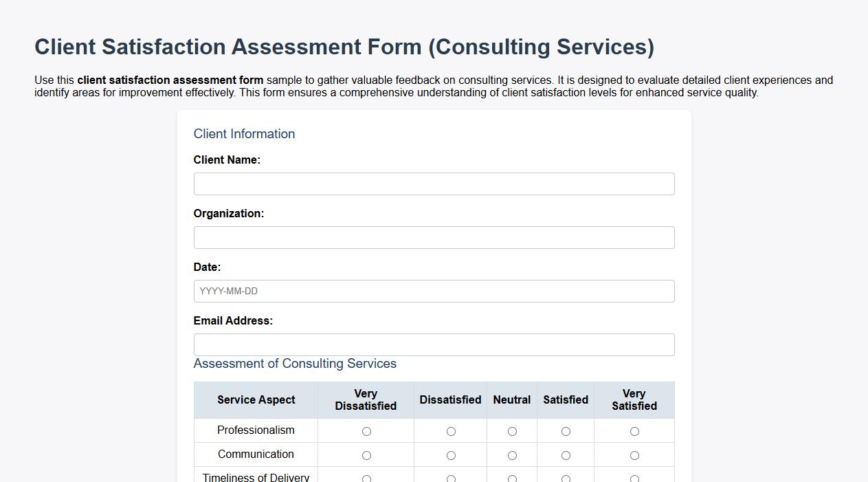This screenshot has height=482, width=868.
Task: Select Very Dissatisfied for Professionalism
Action: coord(366,431)
